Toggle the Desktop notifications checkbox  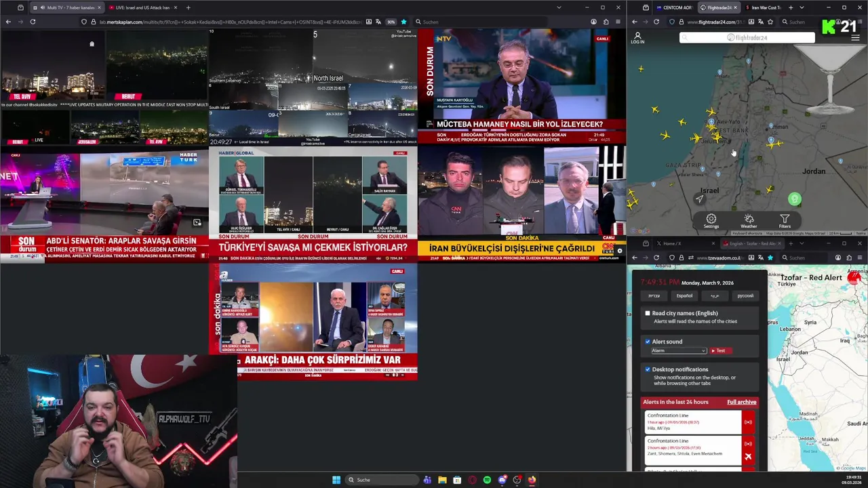[x=648, y=369]
